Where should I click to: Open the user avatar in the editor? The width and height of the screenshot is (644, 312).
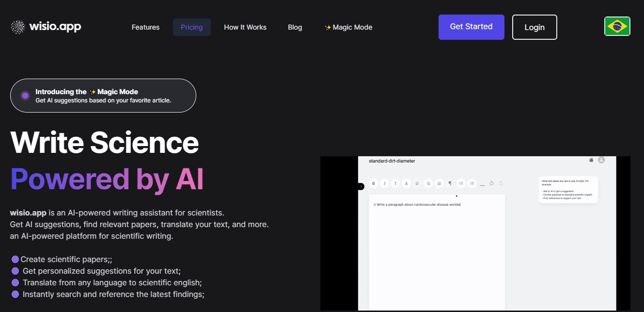601,160
